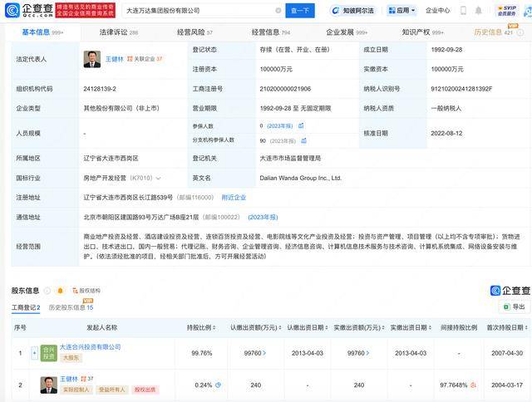Image resolution: width=532 pixels, height=402 pixels.
Task: Open 王健林 shareholder name link
Action: (69, 379)
